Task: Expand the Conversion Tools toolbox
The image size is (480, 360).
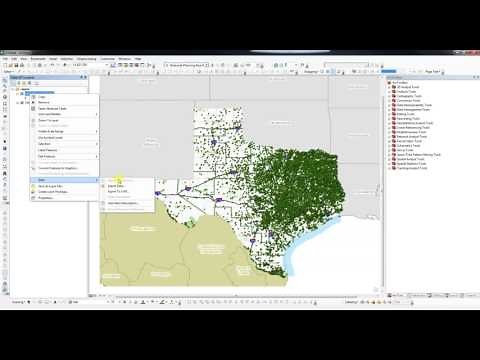Action: coord(389,100)
